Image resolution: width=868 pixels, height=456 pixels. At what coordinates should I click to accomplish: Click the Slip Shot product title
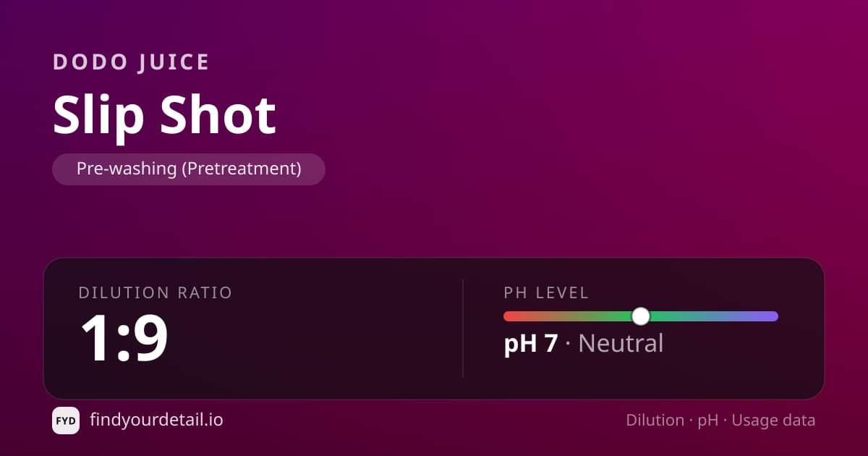coord(164,114)
